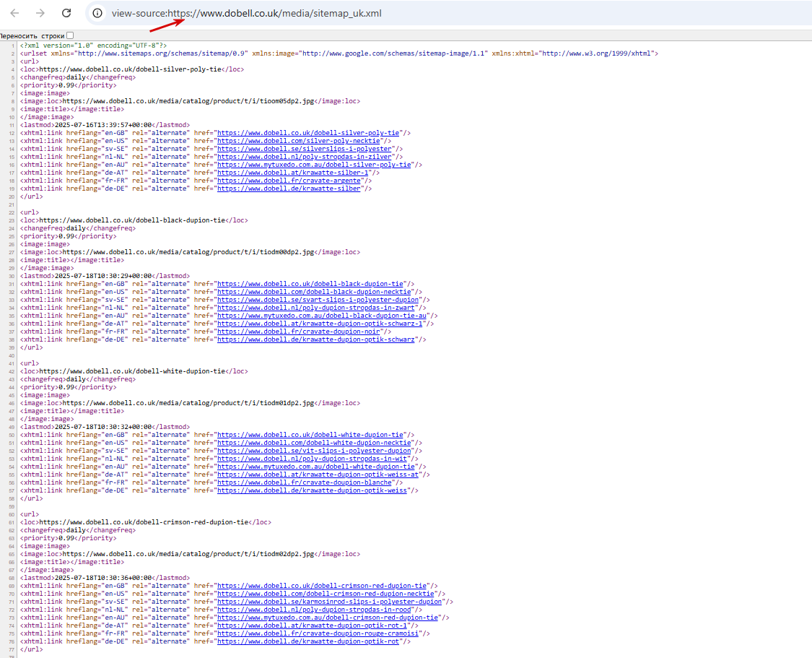Screen dimensions: 812x658
Task: Open mytuxedo.com.au/dobell-crimson-red-dupion-tie link
Action: pos(328,618)
